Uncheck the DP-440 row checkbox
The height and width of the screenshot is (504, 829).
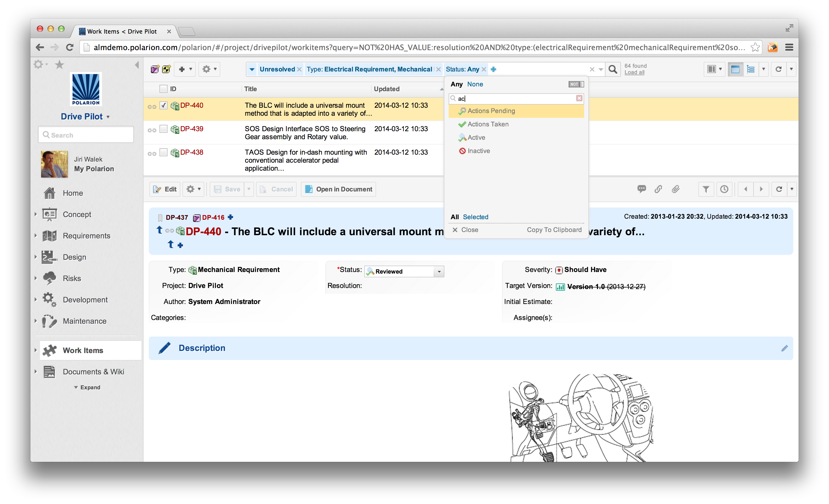164,105
